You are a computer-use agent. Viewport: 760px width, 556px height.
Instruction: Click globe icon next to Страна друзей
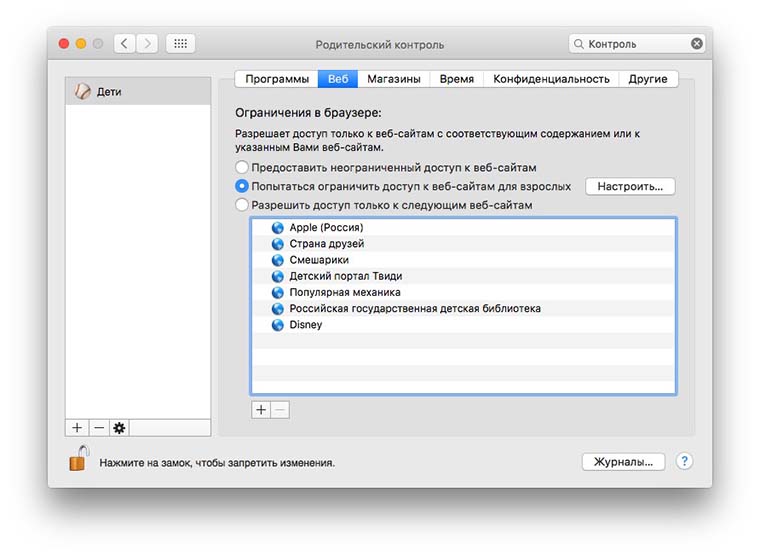click(x=278, y=244)
